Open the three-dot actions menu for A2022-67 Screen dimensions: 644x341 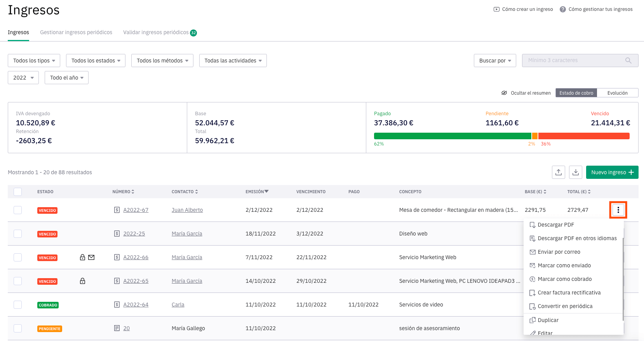click(x=618, y=210)
